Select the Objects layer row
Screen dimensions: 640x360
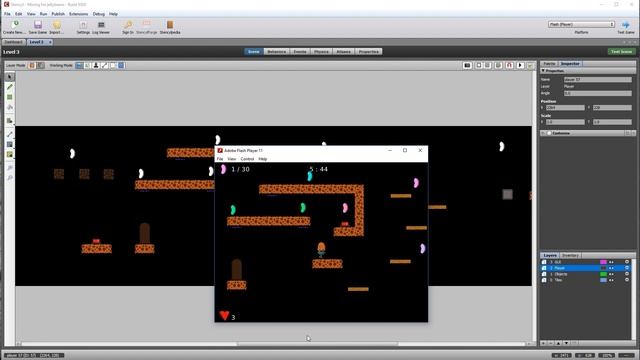click(x=586, y=274)
